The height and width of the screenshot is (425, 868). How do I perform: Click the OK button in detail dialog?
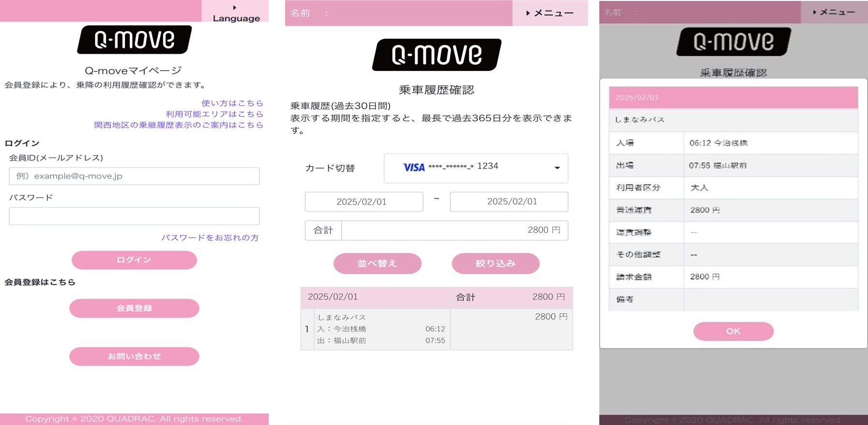(x=734, y=331)
